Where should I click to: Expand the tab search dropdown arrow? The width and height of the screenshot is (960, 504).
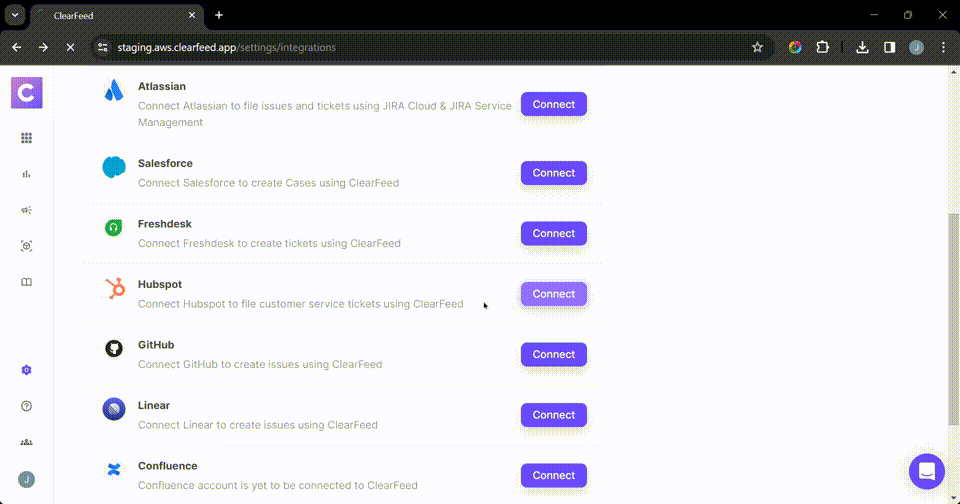coord(15,15)
